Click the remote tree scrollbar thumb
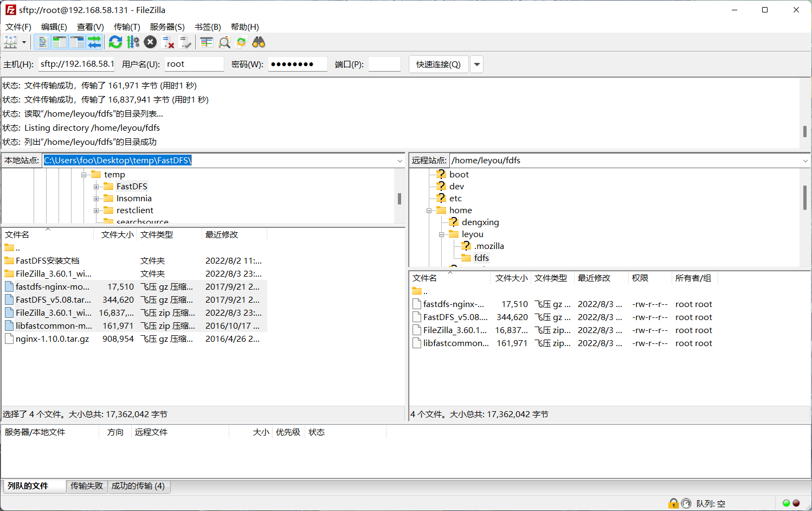 tap(805, 197)
